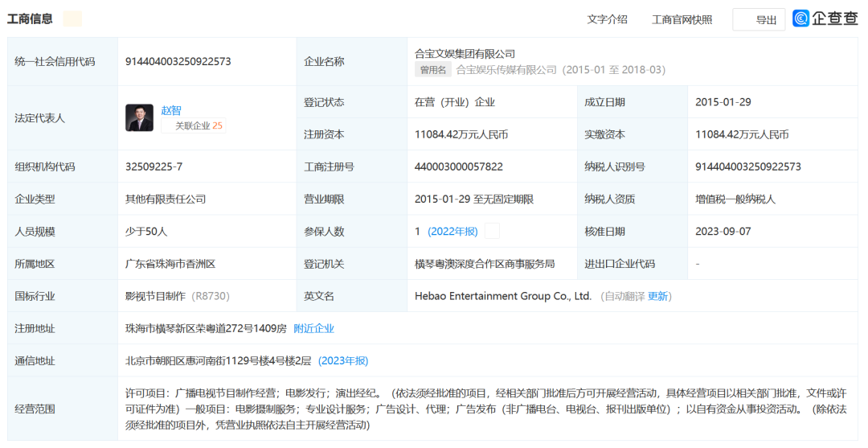Select English name Hebao Entertainment Group Co., Ltd.
Viewport: 868px width, 448px height.
[503, 296]
